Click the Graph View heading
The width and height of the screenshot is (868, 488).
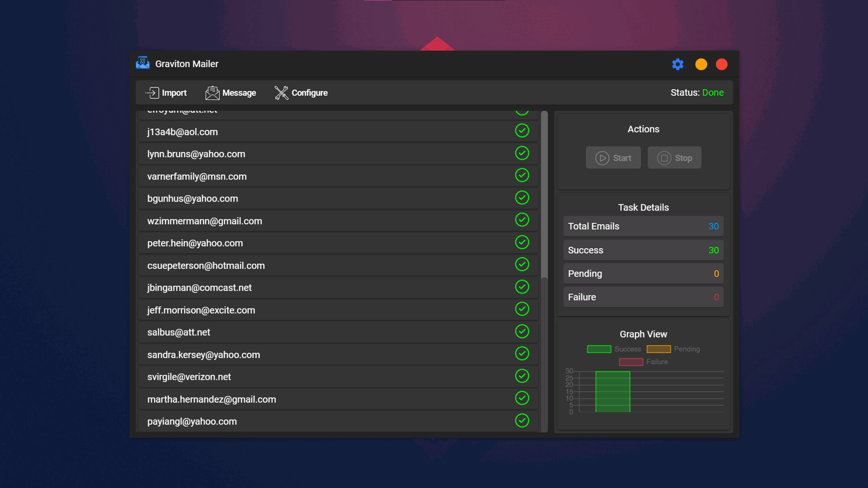point(643,334)
